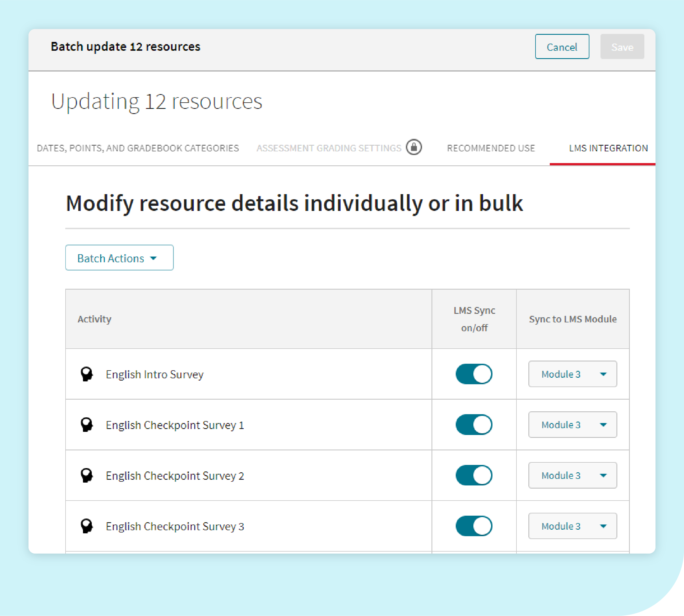
Task: Open Module 3 dropdown for English Intro Survey
Action: 572,374
